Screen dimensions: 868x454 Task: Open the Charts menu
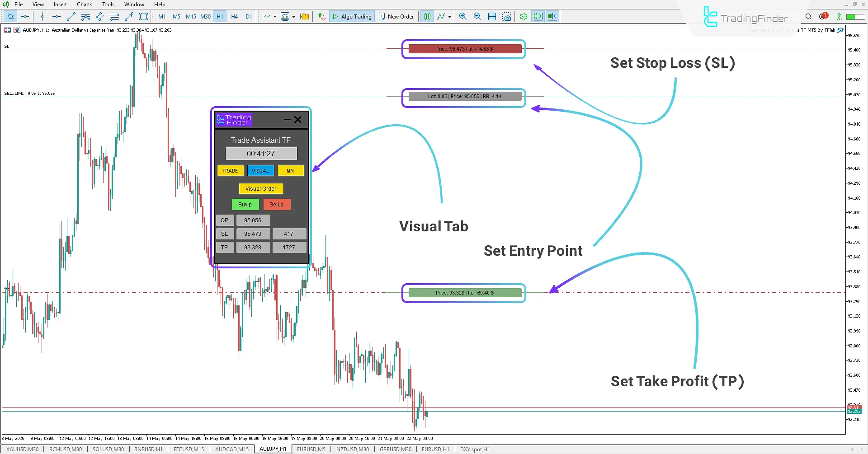84,4
